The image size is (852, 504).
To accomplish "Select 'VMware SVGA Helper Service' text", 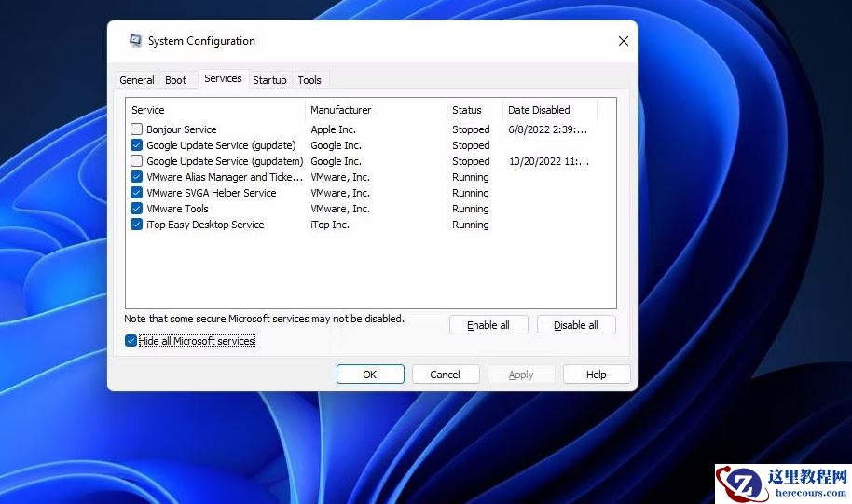I will click(212, 193).
